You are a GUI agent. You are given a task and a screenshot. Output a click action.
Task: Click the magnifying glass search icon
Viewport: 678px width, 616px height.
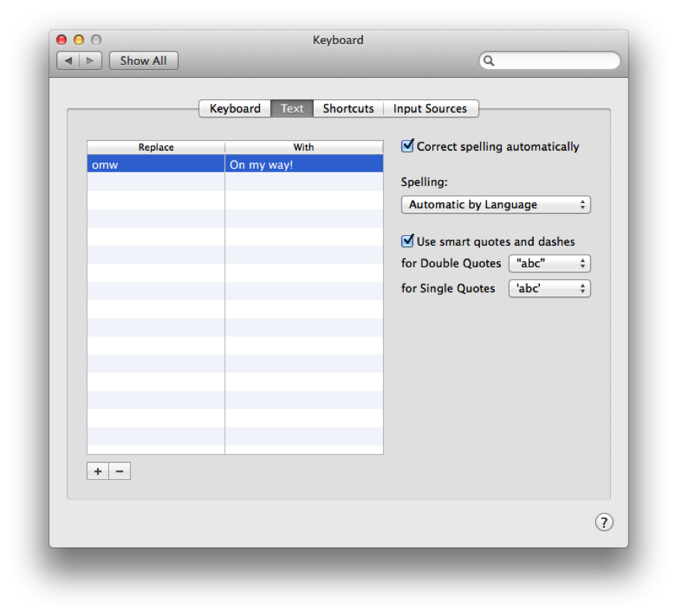click(x=488, y=60)
